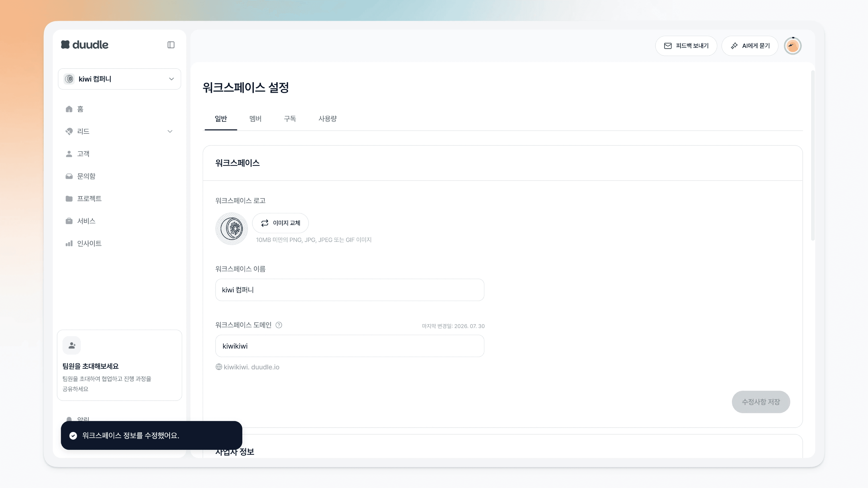Click the 워크스페이스 정보를 수정했어요. toast message
The height and width of the screenshot is (488, 868).
131,435
